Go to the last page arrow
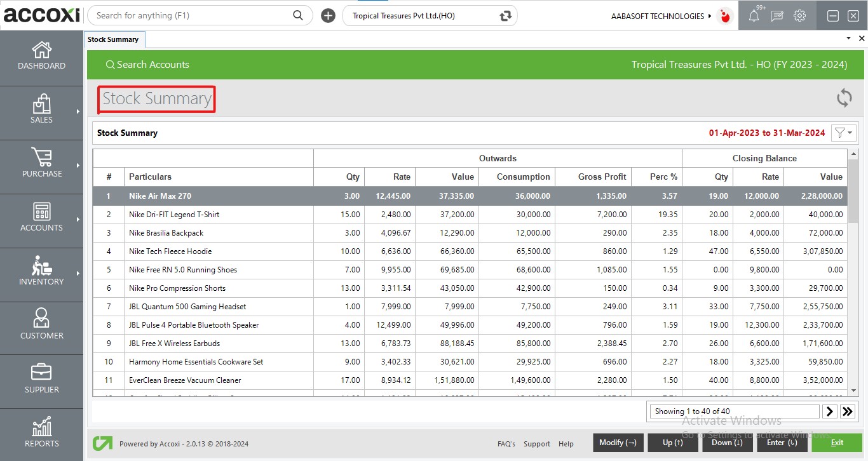Viewport: 868px width, 461px height. click(847, 411)
